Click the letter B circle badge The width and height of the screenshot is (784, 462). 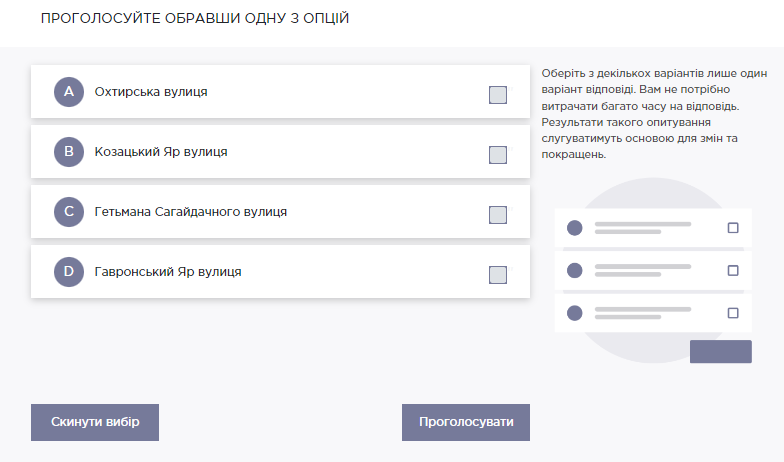coord(69,152)
